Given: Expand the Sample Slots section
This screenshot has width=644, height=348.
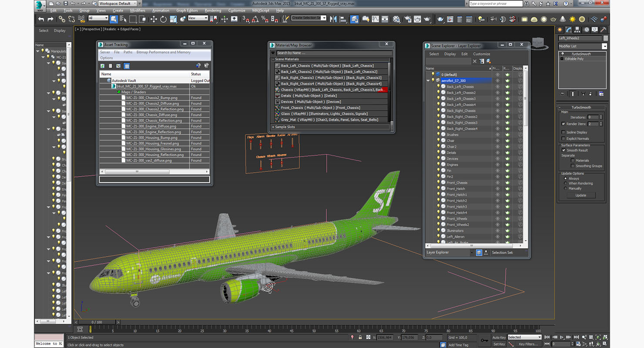Looking at the screenshot, I should (x=273, y=127).
